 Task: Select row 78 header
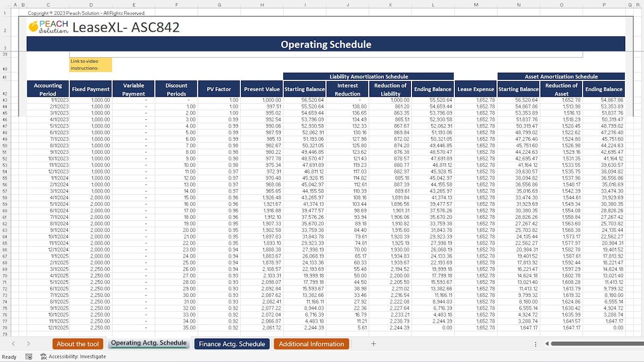click(5, 328)
